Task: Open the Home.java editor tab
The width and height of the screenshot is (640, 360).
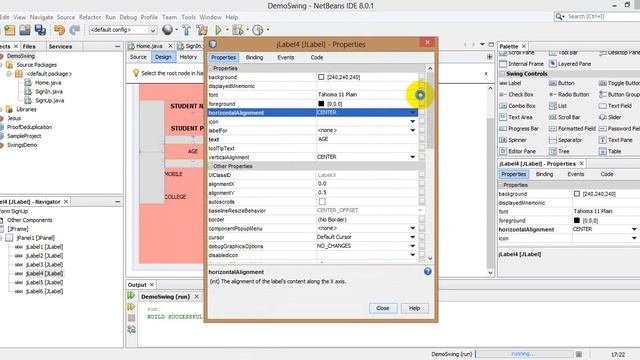Action: pos(149,46)
